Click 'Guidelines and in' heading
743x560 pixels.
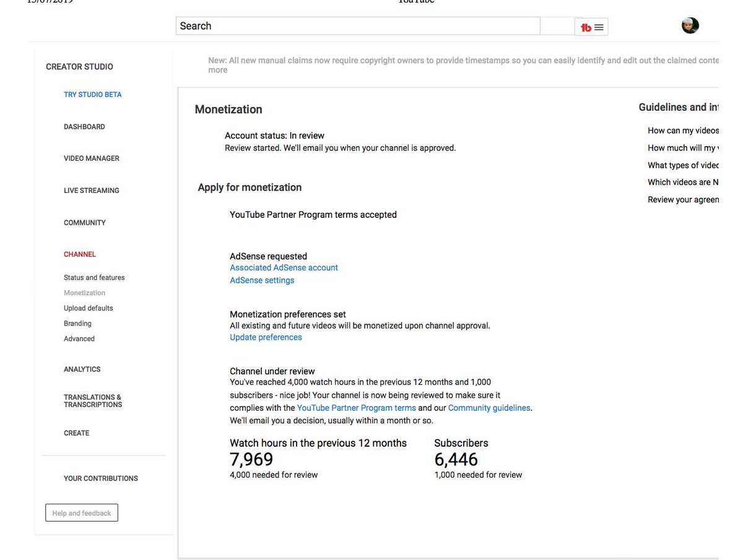click(x=679, y=107)
